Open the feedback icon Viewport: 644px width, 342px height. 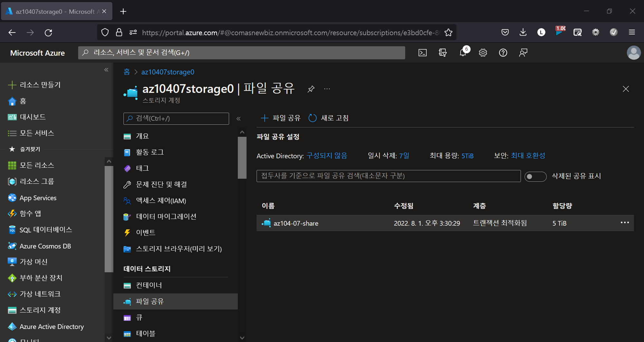click(523, 53)
